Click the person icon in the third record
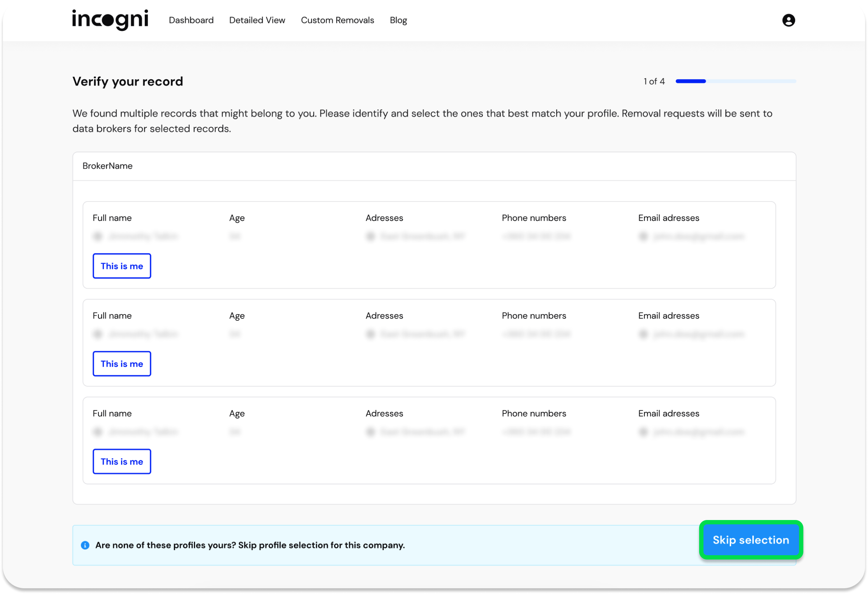The width and height of the screenshot is (868, 594). [x=98, y=432]
